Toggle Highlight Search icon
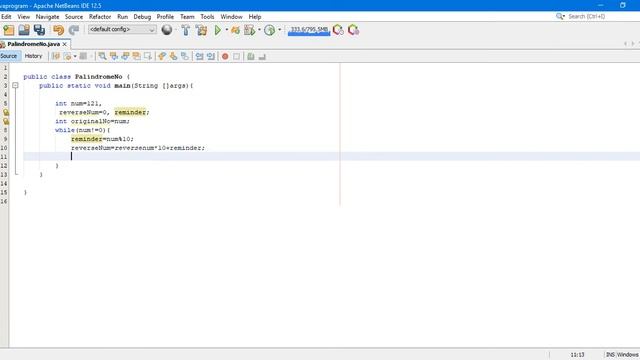Screen dimensions: 640x360 point(136,56)
